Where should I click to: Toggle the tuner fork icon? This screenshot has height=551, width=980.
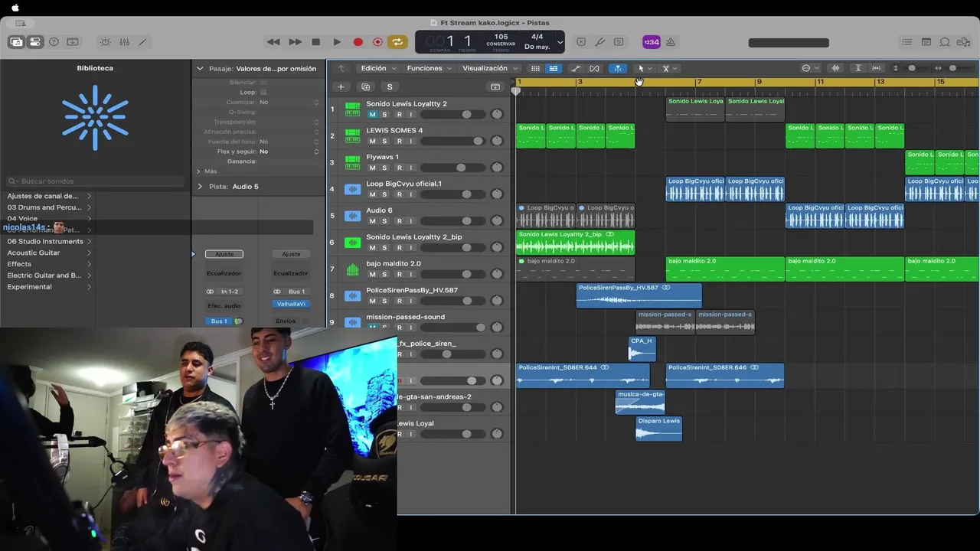tap(600, 42)
